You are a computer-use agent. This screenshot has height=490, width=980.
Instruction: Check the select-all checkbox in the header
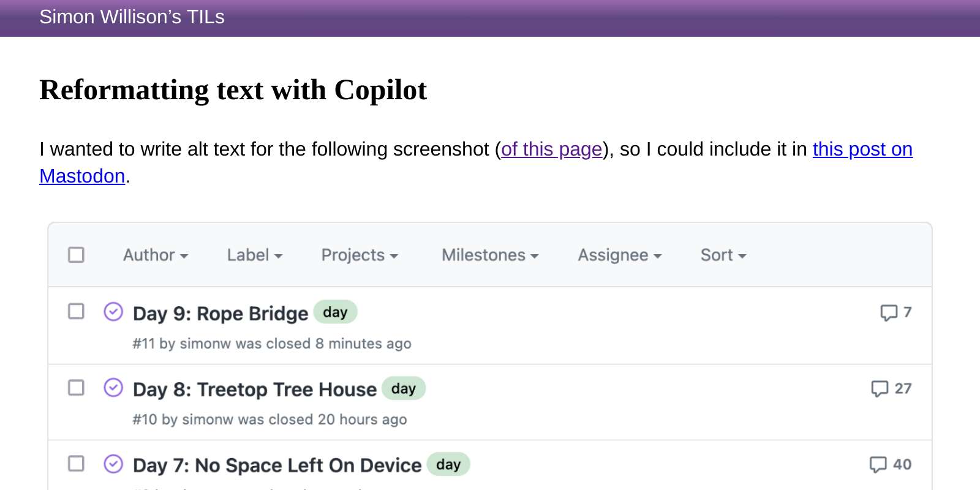pyautogui.click(x=76, y=254)
